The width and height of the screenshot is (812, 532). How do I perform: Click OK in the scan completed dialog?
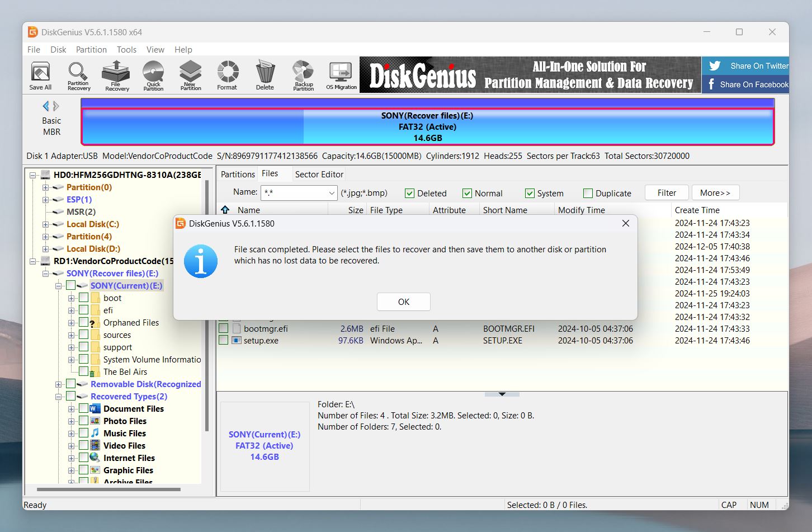[403, 302]
